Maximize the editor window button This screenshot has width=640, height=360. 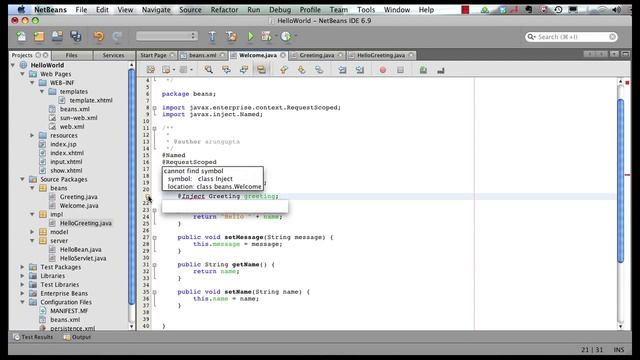(626, 54)
